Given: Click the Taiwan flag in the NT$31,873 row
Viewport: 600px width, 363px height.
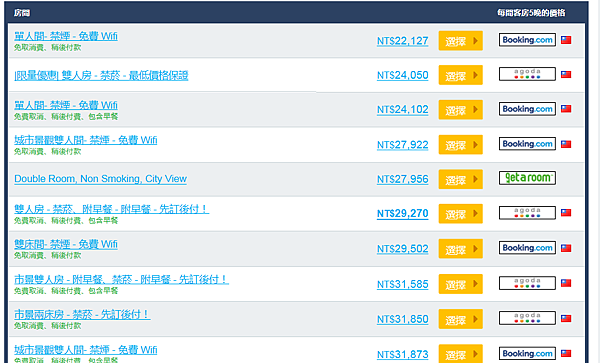Looking at the screenshot, I should point(566,353).
